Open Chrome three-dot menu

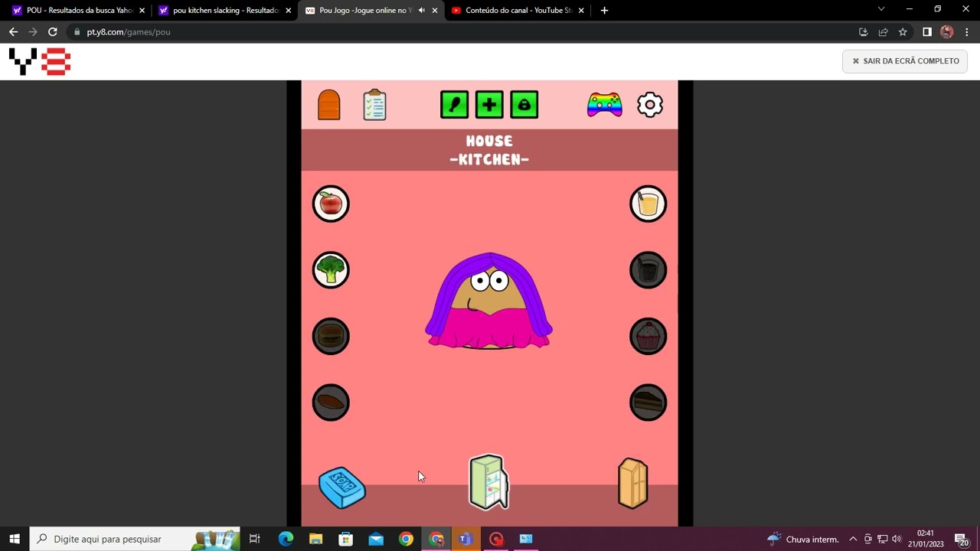click(967, 32)
